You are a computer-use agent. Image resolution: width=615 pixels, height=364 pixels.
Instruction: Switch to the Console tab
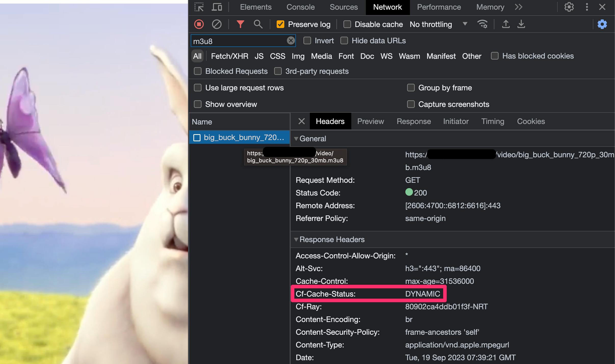[301, 7]
